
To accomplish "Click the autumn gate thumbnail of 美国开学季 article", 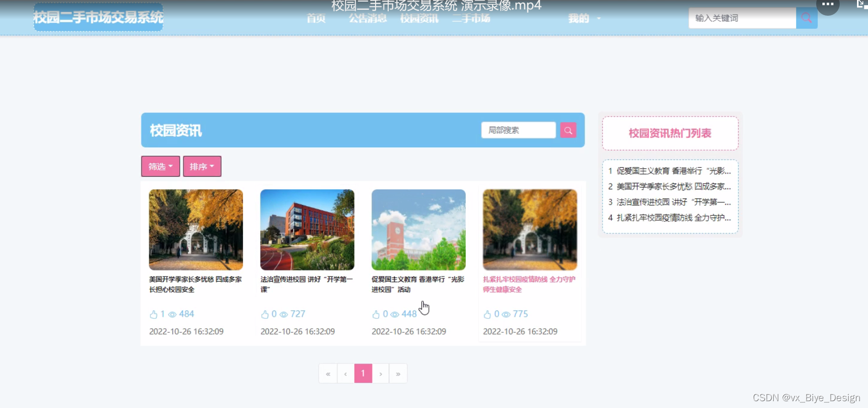I will click(x=196, y=230).
